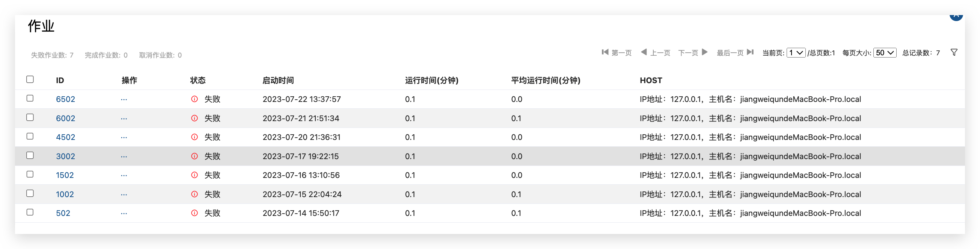This screenshot has width=980, height=249.
Task: Click start time 2023-07-21 21:51:34
Action: [x=301, y=118]
